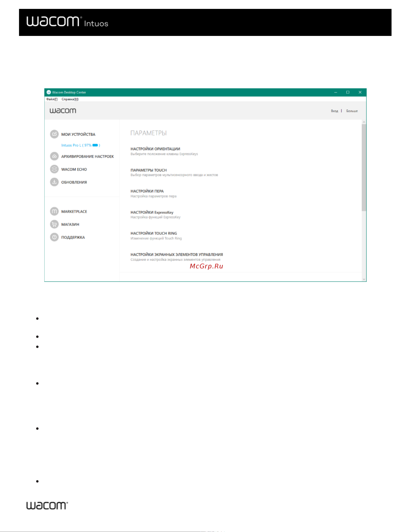Viewport: 411px width, 532px height.
Task: Click the shop (МАГАЗИН) cart icon
Action: [x=54, y=224]
